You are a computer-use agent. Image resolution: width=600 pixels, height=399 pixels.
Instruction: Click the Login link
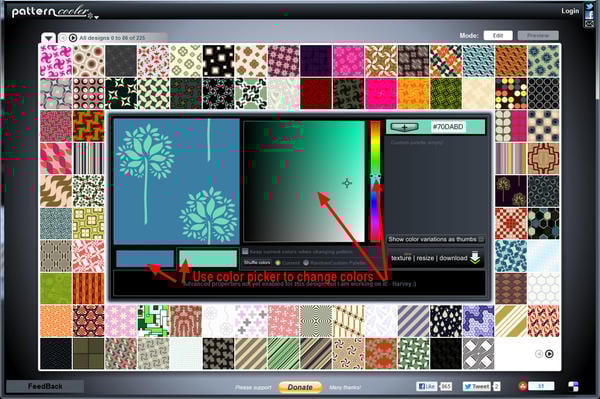[570, 11]
